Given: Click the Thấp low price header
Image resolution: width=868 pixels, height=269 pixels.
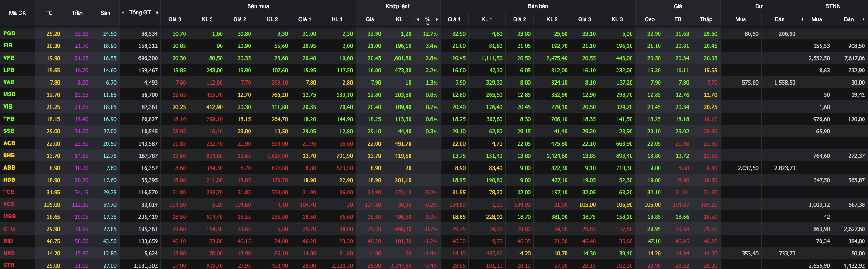Looking at the screenshot, I should [706, 19].
